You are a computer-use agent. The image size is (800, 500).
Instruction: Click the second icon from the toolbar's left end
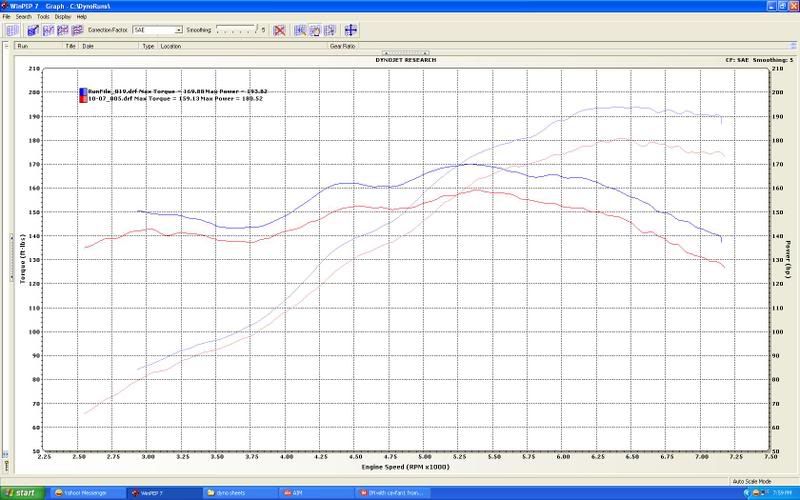click(33, 30)
